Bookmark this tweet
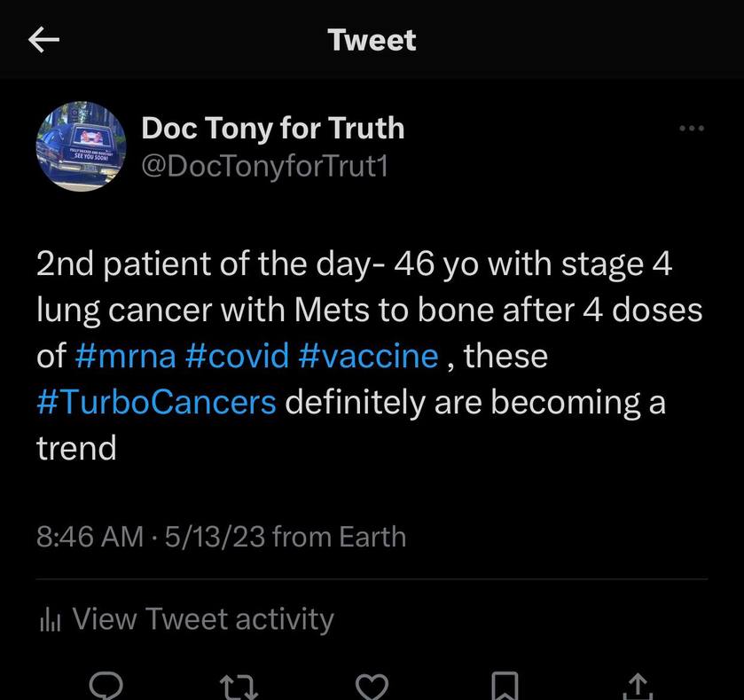Screen dimensions: 744x700 click(x=505, y=686)
